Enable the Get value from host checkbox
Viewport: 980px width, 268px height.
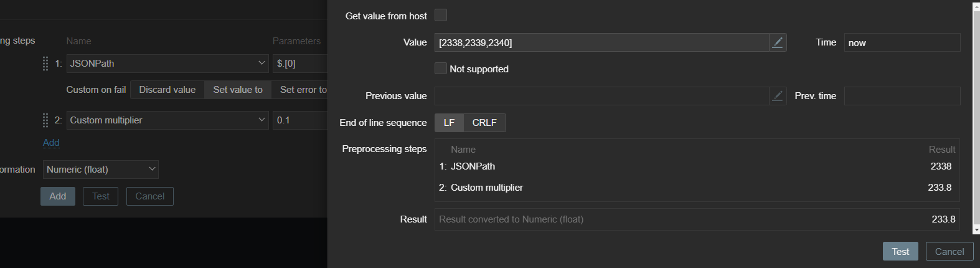[x=441, y=16]
